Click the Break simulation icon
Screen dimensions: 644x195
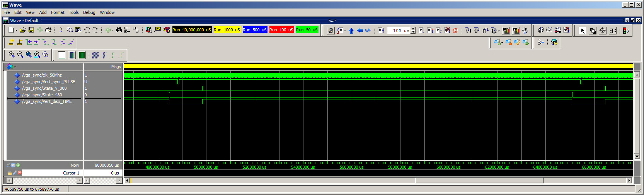click(x=447, y=30)
